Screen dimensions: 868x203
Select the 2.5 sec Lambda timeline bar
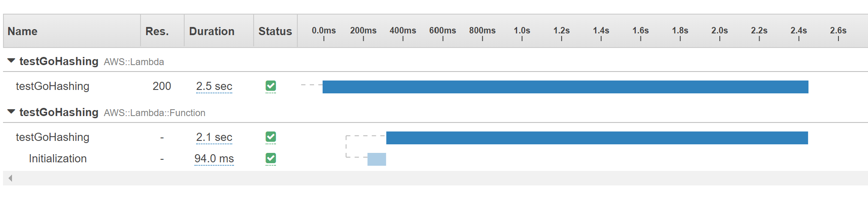pyautogui.click(x=565, y=87)
